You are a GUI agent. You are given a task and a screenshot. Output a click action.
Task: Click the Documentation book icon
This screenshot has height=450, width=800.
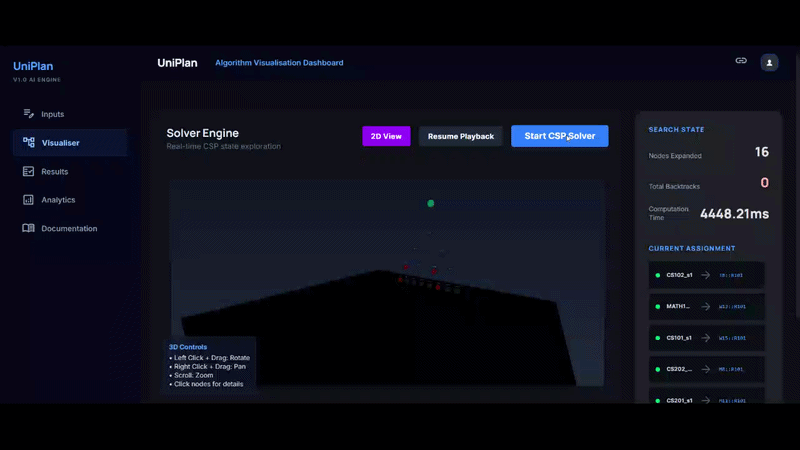tap(29, 228)
